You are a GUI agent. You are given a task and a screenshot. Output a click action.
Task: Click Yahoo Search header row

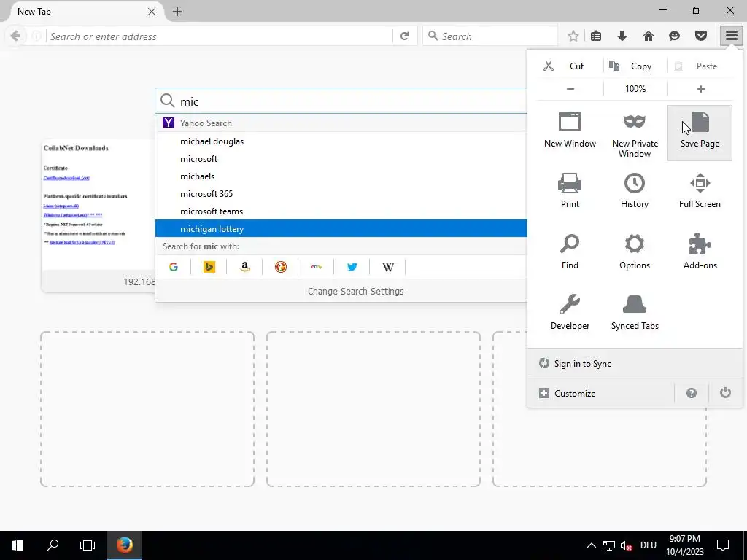click(x=341, y=122)
